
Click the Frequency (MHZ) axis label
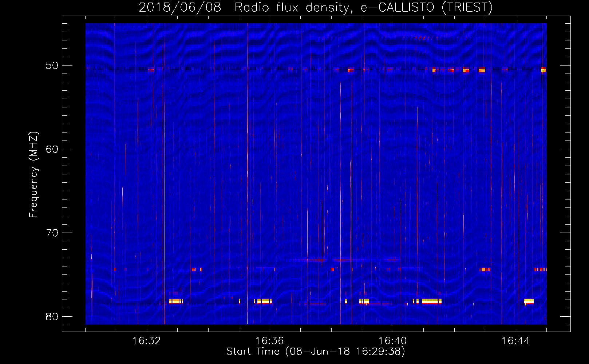point(33,175)
